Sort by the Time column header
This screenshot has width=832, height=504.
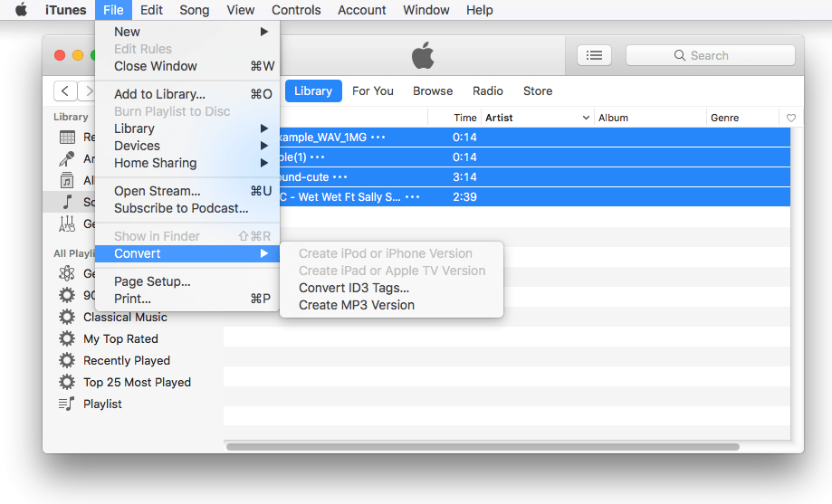pyautogui.click(x=464, y=118)
